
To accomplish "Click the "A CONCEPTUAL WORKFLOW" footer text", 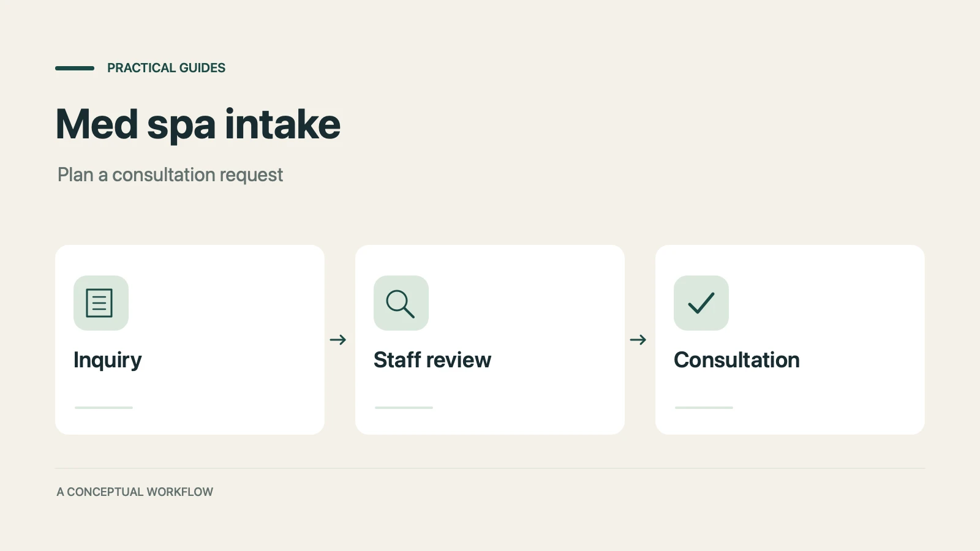I will tap(135, 492).
